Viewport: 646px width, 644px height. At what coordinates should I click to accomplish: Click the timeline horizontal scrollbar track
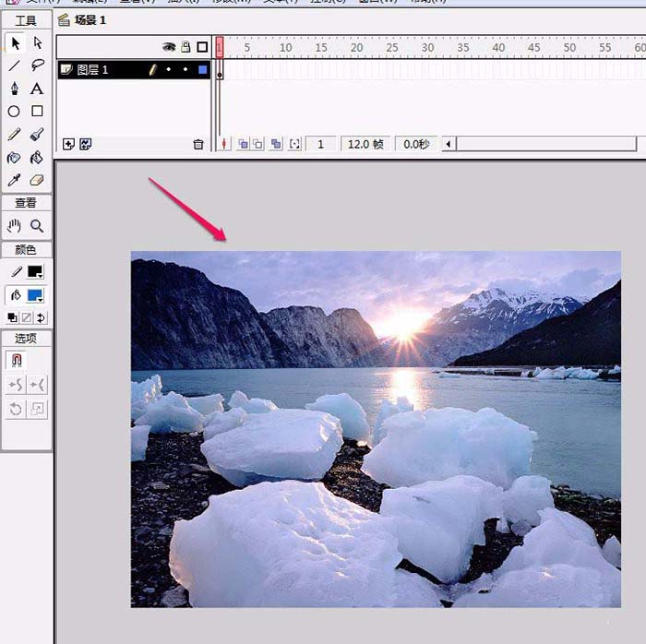click(x=546, y=144)
